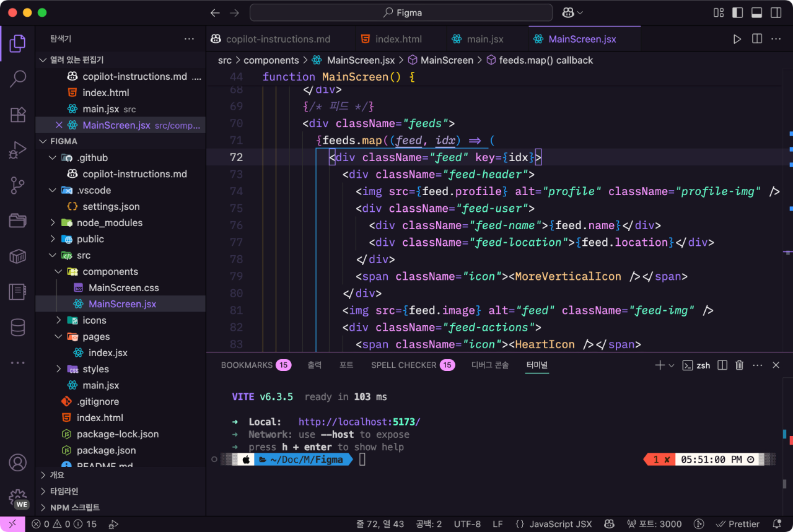Kill the terminal with trash icon
Image resolution: width=793 pixels, height=532 pixels.
coord(739,365)
